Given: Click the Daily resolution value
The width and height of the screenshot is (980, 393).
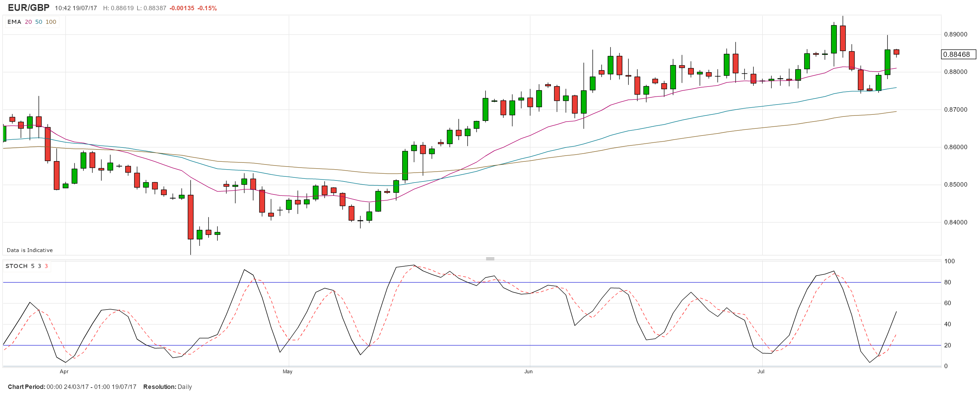Looking at the screenshot, I should click(185, 387).
